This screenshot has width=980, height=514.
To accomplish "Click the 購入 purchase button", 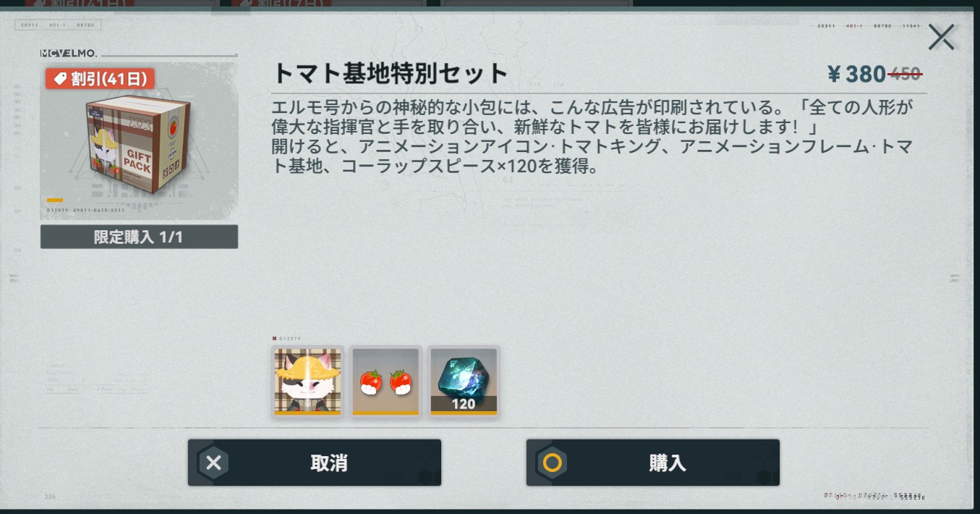I will (652, 463).
